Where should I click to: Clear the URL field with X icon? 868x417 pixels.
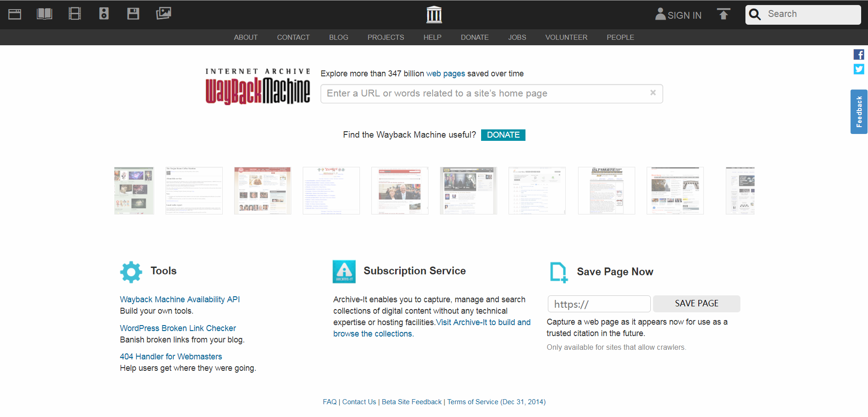click(653, 93)
